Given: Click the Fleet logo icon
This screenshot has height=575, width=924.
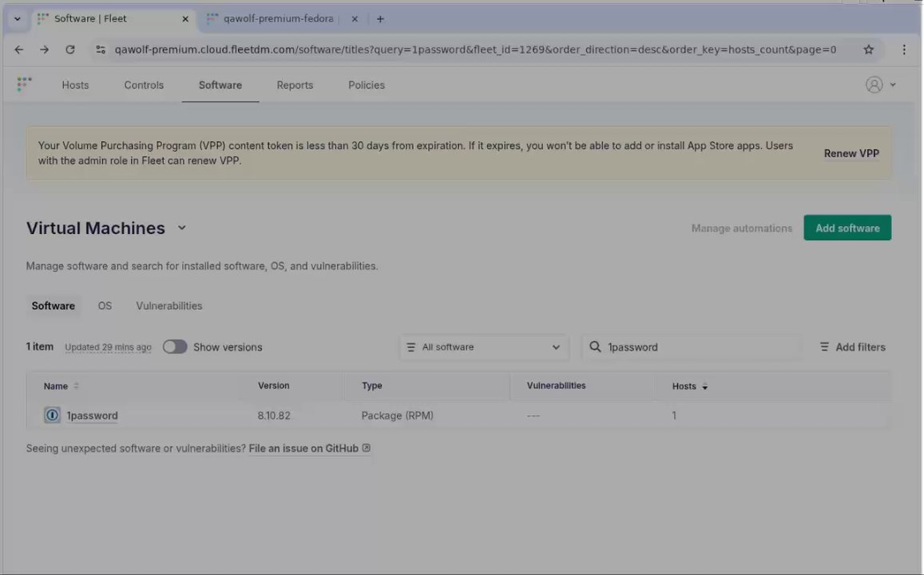Looking at the screenshot, I should click(24, 84).
